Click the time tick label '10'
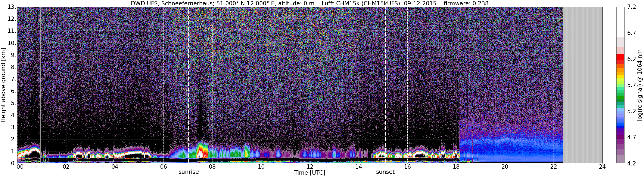Viewport: 644px width, 177px height. coord(261,167)
